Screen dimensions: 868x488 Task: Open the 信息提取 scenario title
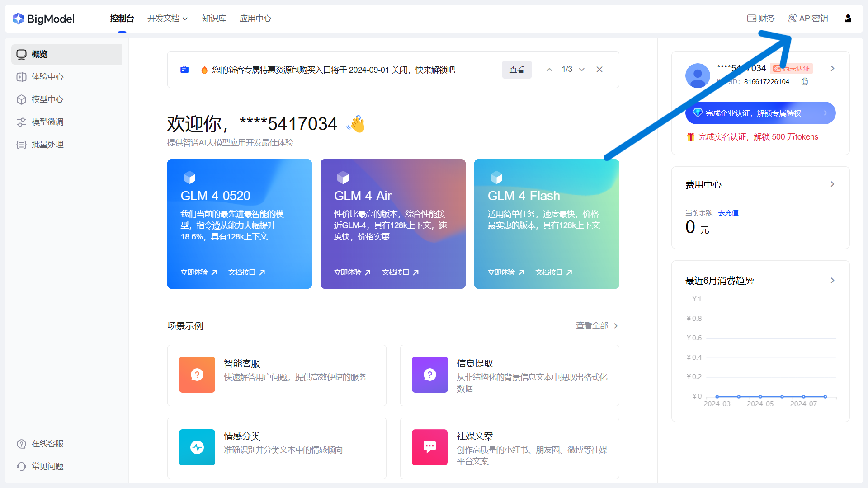[x=475, y=363]
